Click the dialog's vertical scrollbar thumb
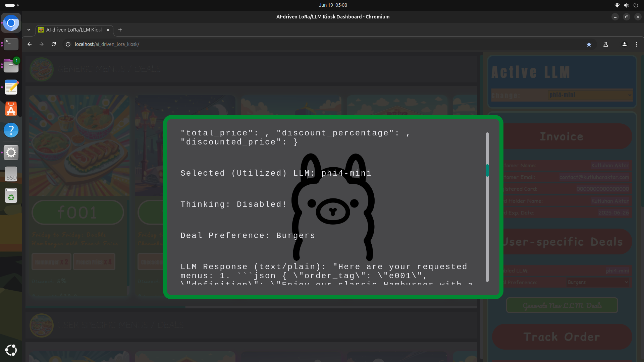644x362 pixels. 487,170
